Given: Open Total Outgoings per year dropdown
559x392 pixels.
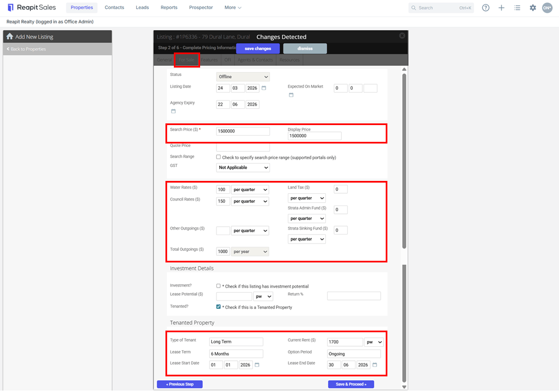Looking at the screenshot, I should (250, 251).
